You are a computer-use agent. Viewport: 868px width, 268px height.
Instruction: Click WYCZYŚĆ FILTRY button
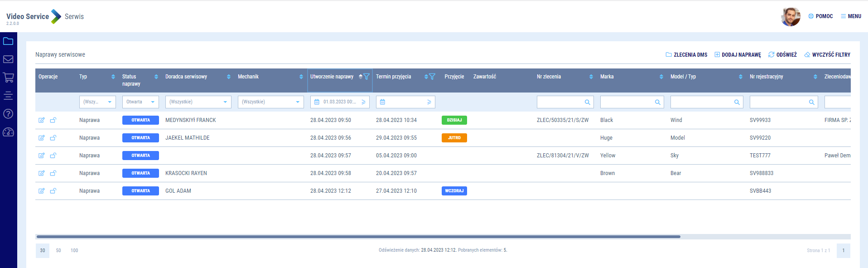(x=827, y=55)
